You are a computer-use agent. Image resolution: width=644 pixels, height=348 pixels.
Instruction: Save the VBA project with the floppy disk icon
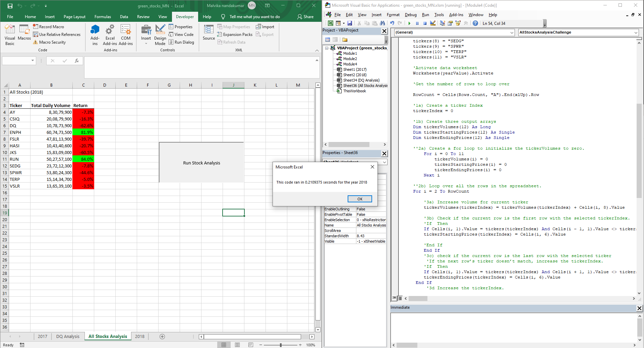(350, 23)
